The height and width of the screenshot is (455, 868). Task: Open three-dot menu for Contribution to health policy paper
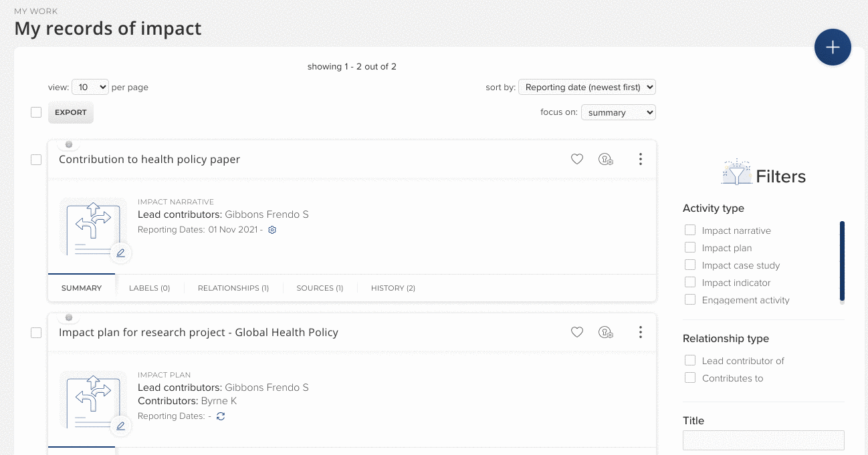[x=640, y=159]
